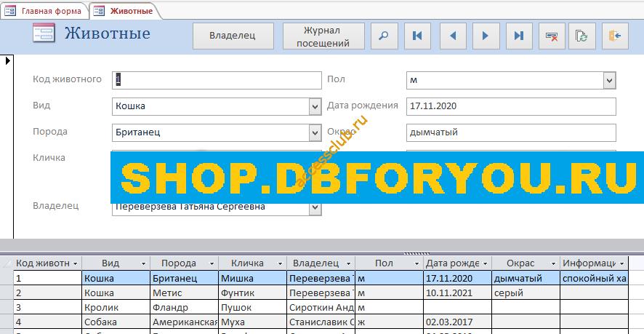Click the search (magnifier) button
Viewport: 644px width, 334px height.
(x=384, y=36)
